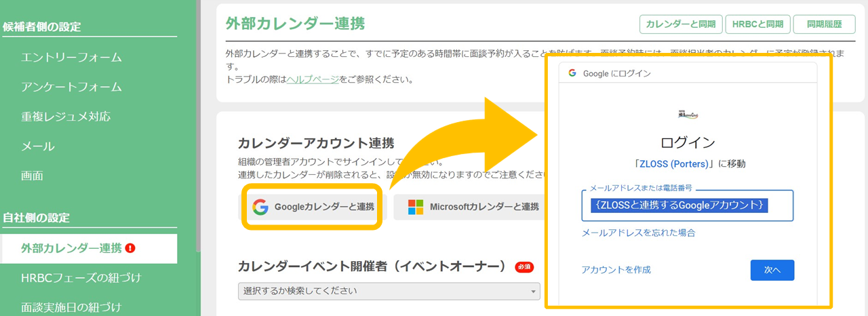Expand the event owner selection dropdown
Screen dimensions: 868x316
tap(389, 291)
